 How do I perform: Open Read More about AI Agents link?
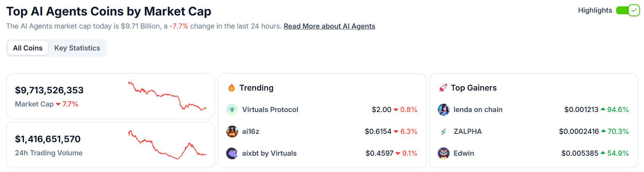click(329, 26)
